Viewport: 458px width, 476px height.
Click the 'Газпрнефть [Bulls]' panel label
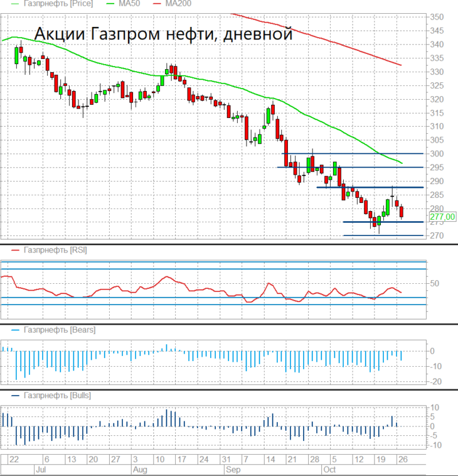click(x=57, y=396)
